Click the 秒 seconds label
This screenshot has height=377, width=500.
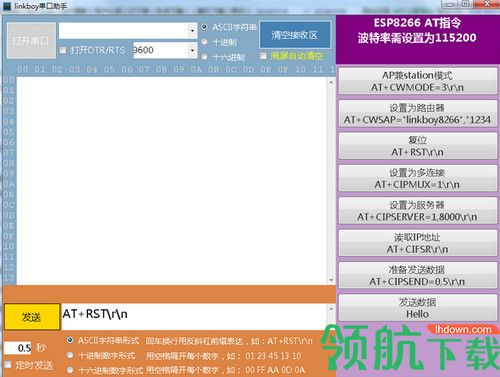41,348
